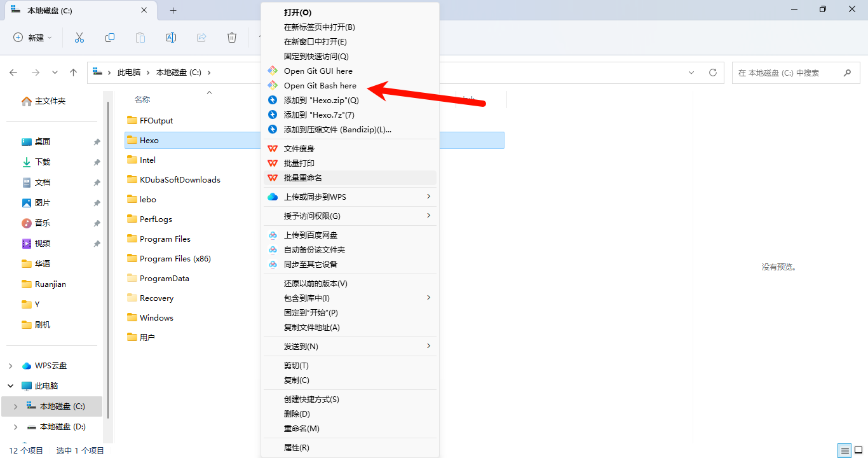Click the search box for 本地磁盘 (C:)
The image size is (868, 458).
[788, 73]
